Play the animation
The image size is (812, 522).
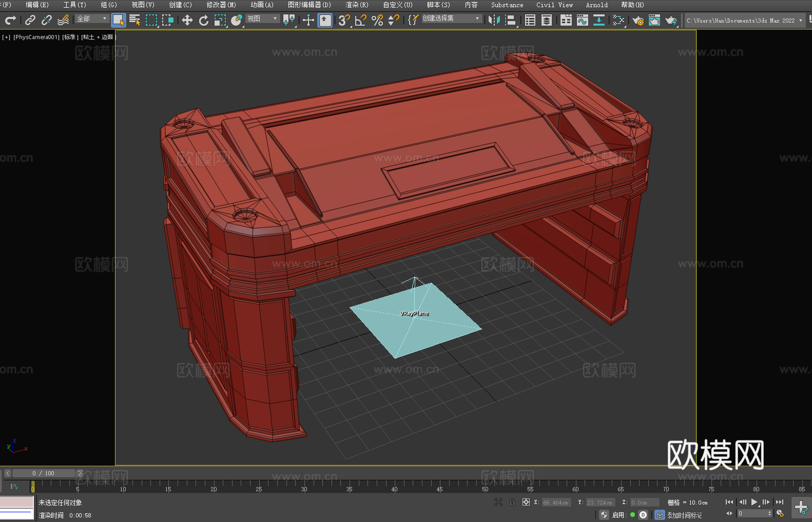(x=754, y=502)
